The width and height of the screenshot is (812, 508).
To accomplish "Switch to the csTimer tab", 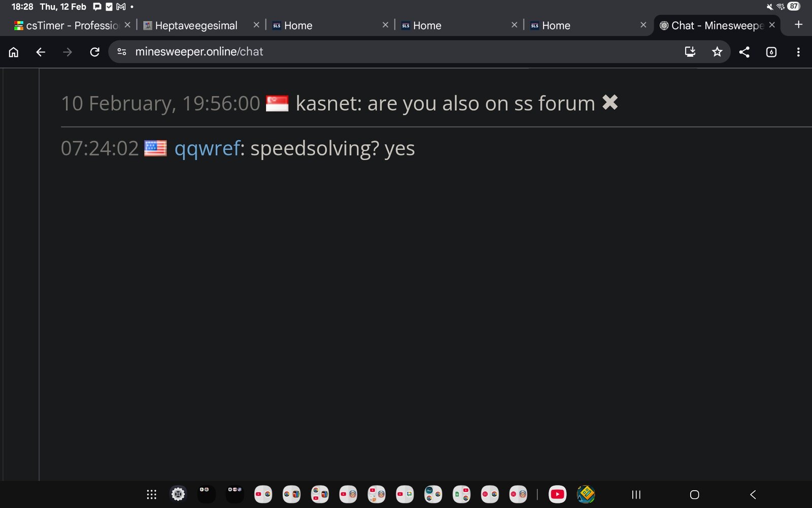I will coord(66,25).
